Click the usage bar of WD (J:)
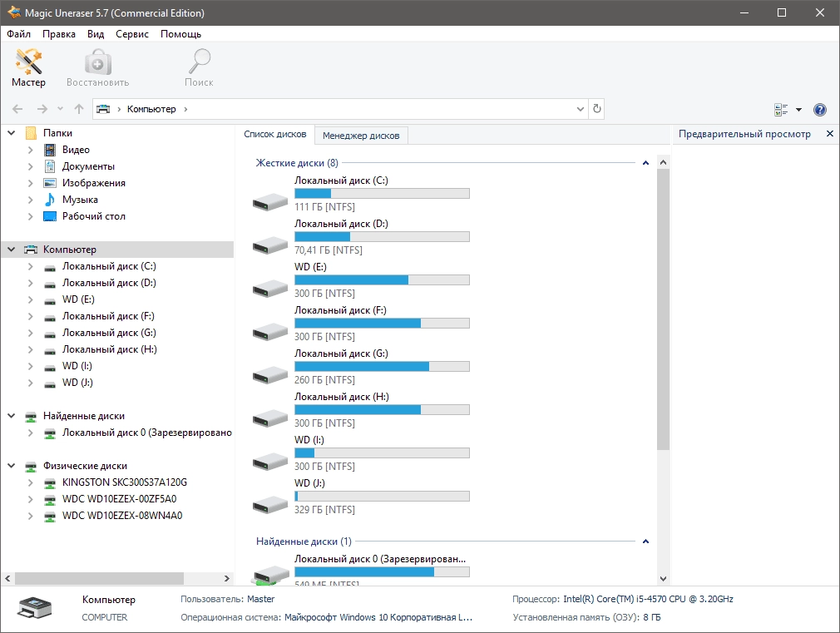This screenshot has height=633, width=840. [x=382, y=497]
